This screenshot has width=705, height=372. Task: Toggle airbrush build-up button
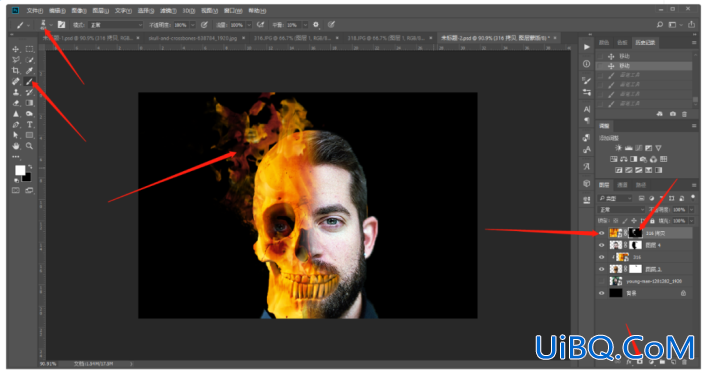pyautogui.click(x=260, y=25)
